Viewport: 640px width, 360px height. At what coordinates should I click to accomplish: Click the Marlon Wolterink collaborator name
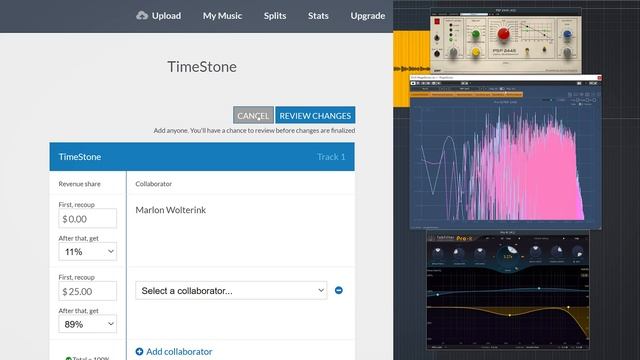[x=171, y=210]
